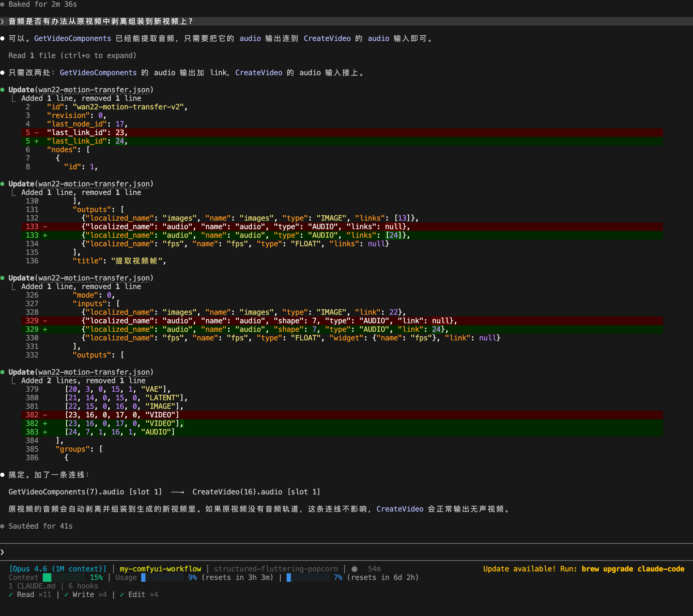
Task: Click the green Context usage bar
Action: pyautogui.click(x=47, y=577)
